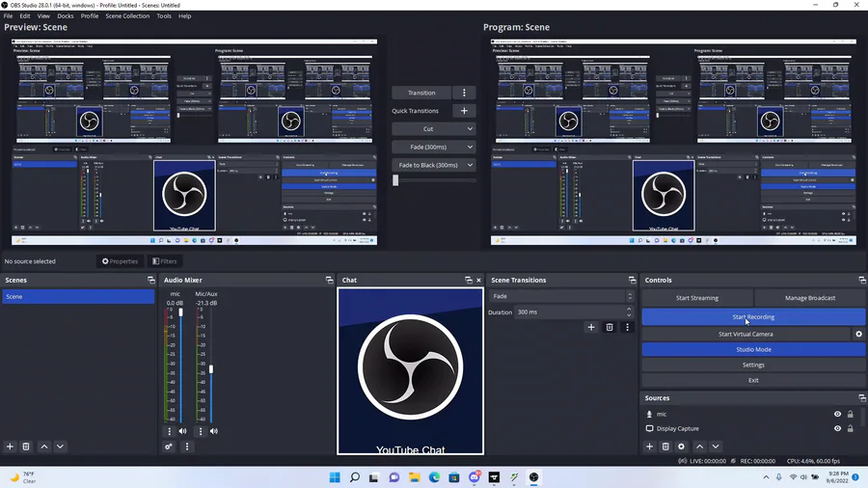Open the View menu

click(x=43, y=16)
